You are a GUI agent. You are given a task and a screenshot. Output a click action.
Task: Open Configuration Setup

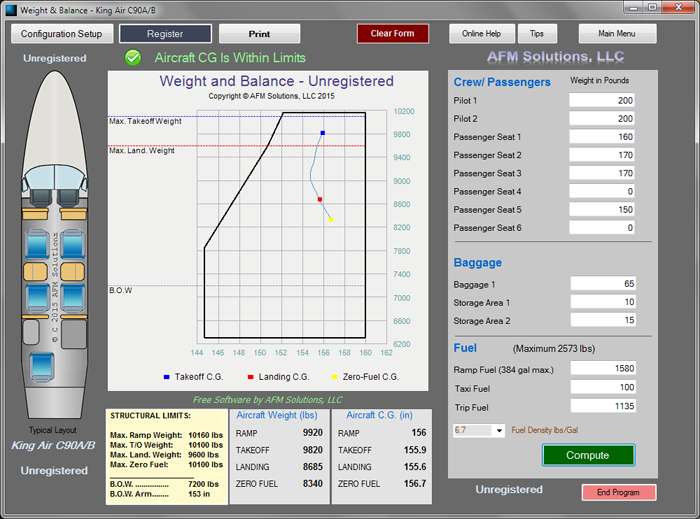pos(62,34)
